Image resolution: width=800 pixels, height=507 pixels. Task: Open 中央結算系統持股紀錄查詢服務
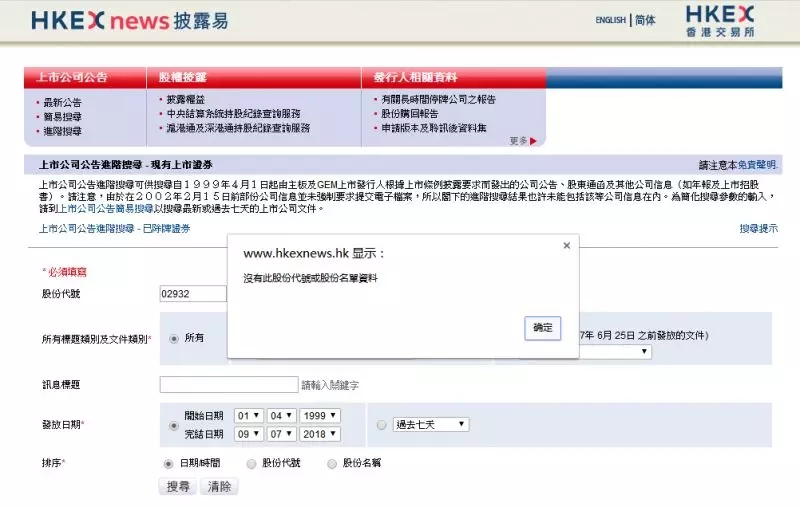pyautogui.click(x=233, y=114)
